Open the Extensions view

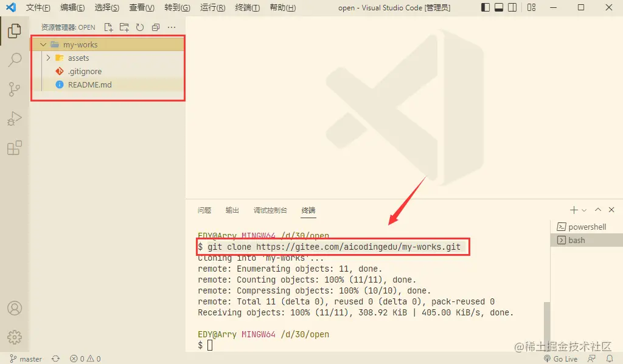click(x=15, y=148)
